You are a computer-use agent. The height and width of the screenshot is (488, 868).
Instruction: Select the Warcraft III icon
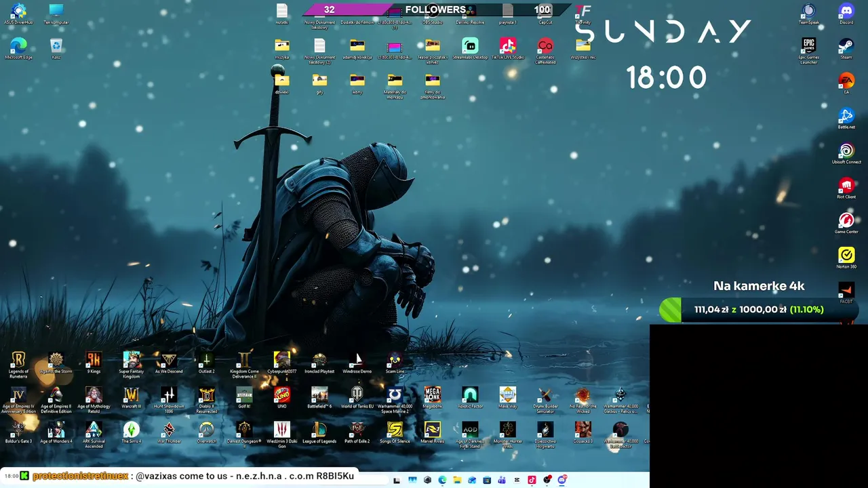click(132, 398)
